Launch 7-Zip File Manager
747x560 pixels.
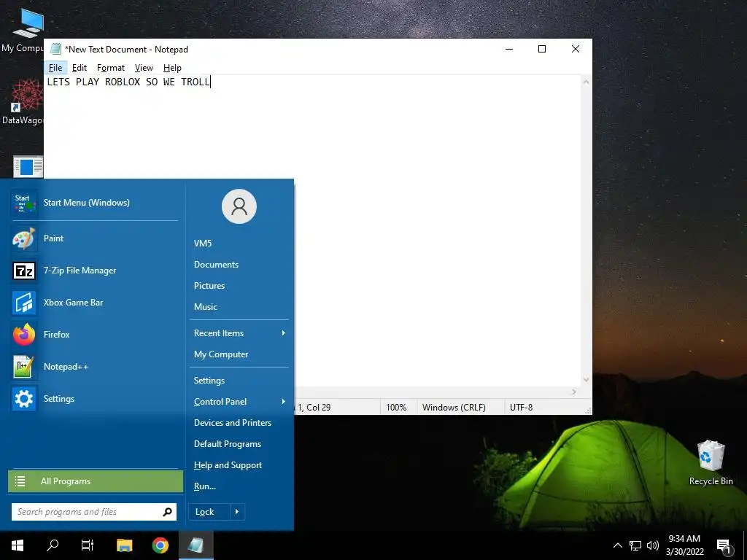click(x=94, y=271)
